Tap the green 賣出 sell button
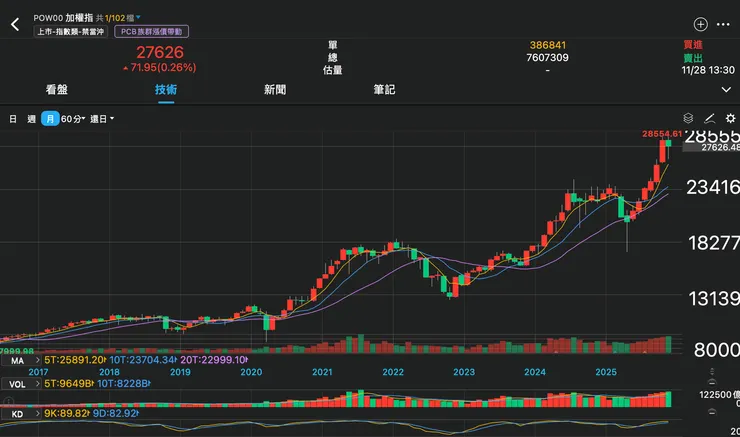 click(x=693, y=58)
